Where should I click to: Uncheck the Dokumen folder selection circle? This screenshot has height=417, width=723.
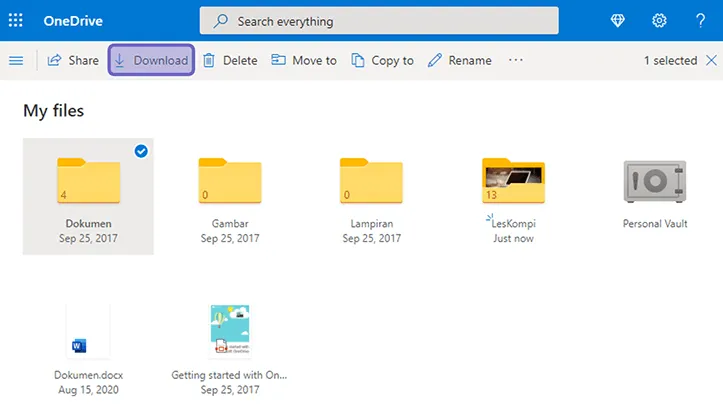pos(141,151)
